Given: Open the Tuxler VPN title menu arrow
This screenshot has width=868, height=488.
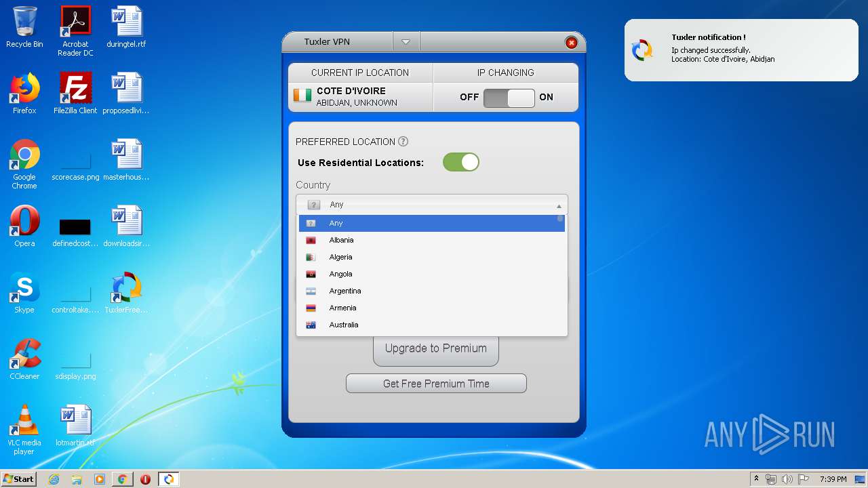Looking at the screenshot, I should click(x=406, y=42).
